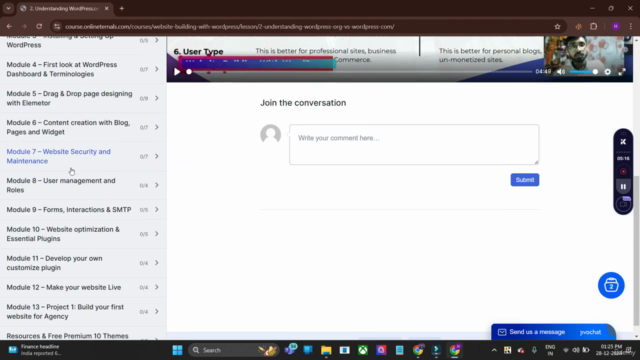Enter fullscreen video mode
Image resolution: width=640 pixels, height=360 pixels.
point(622,72)
